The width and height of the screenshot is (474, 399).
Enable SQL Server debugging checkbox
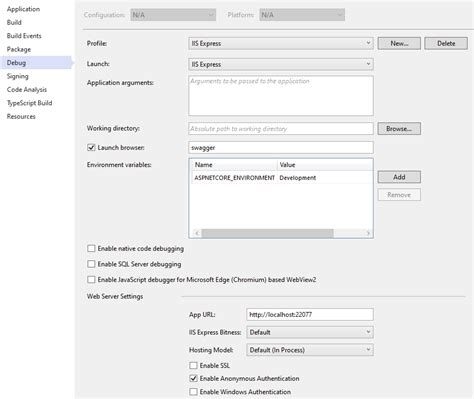(x=91, y=264)
